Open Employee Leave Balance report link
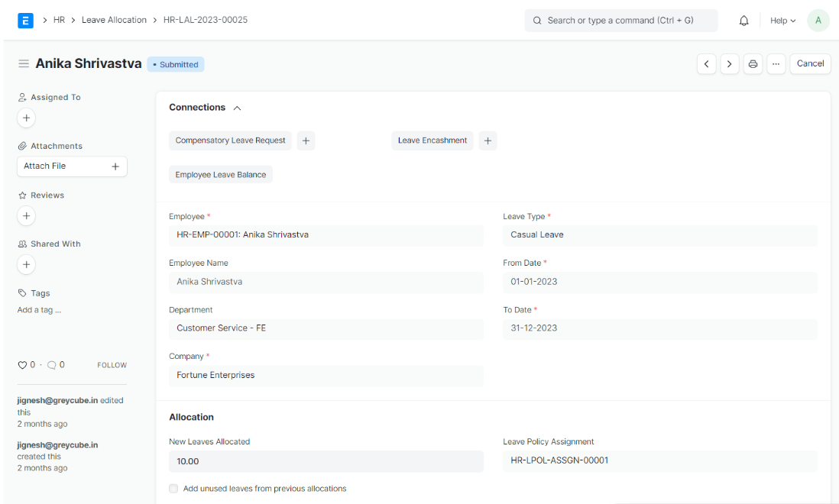The width and height of the screenshot is (839, 504). tap(220, 175)
